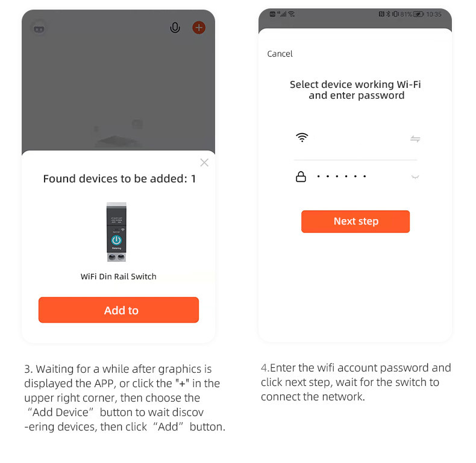The image size is (476, 463).
Task: Select the WiFi Din Rail Switch image
Action: click(116, 232)
